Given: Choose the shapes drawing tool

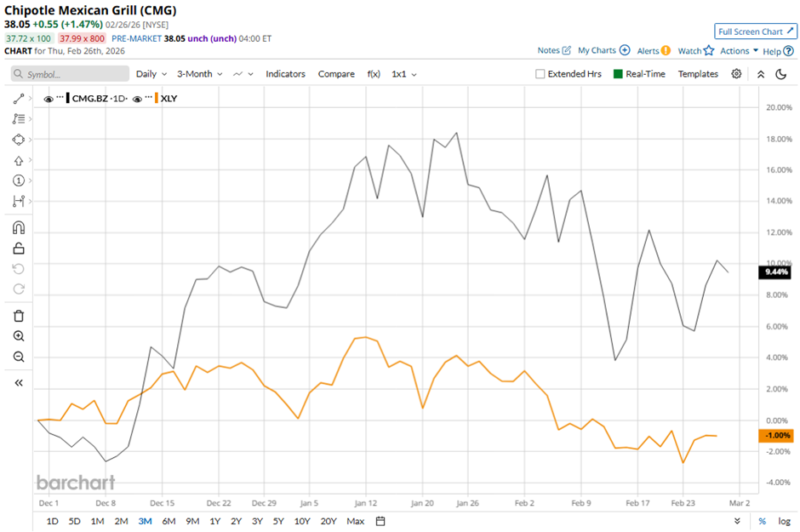Looking at the screenshot, I should pos(19,140).
